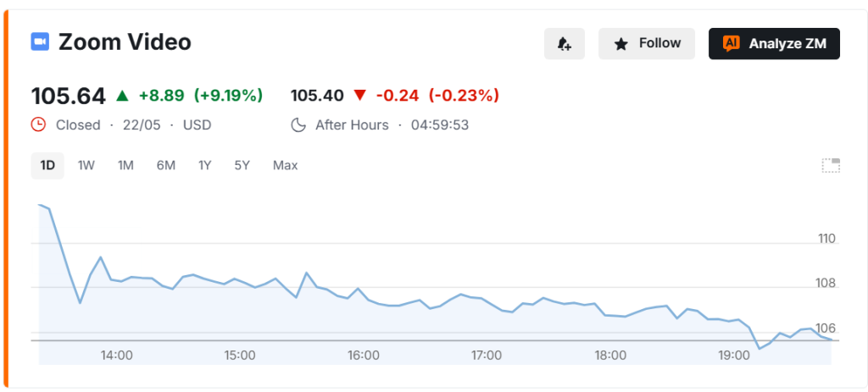The image size is (868, 392).
Task: Select the 5Y chart range
Action: point(242,165)
